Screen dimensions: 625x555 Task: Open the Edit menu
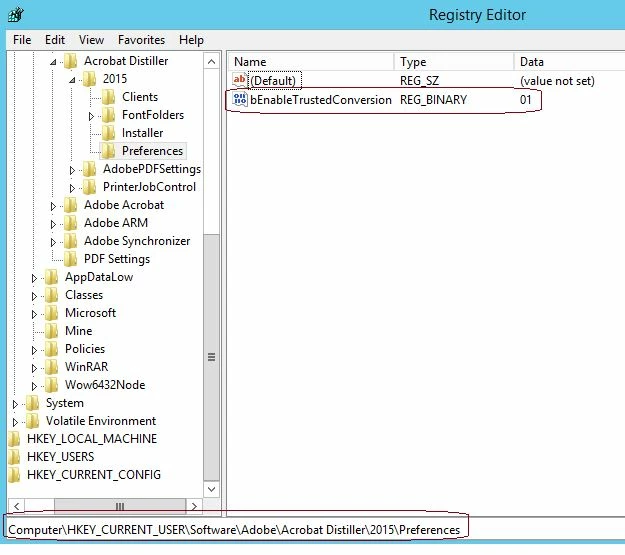coord(55,40)
